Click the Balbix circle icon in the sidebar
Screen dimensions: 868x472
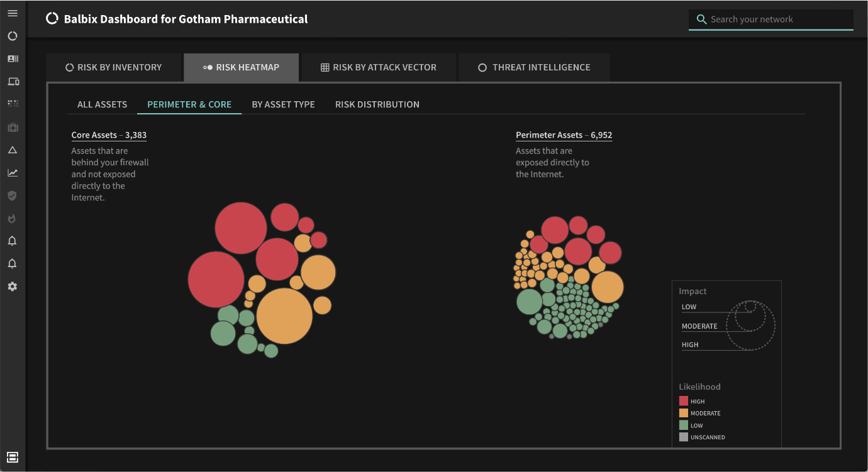click(x=13, y=36)
